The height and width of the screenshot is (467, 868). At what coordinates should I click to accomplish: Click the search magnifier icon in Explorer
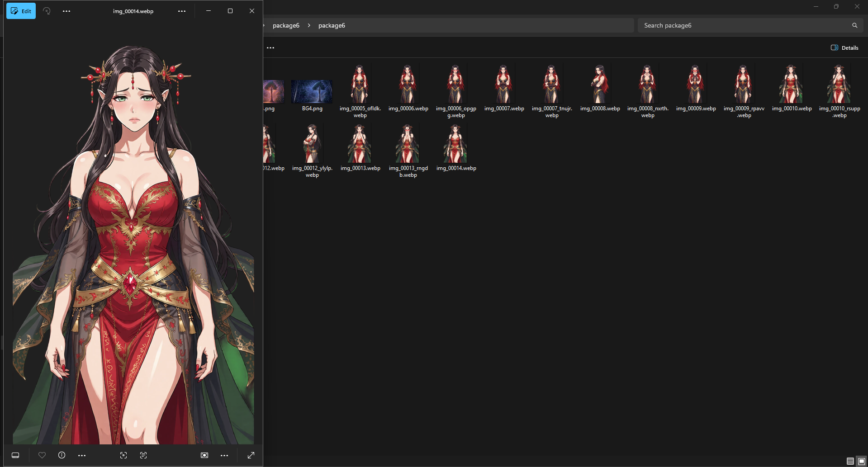pos(855,25)
